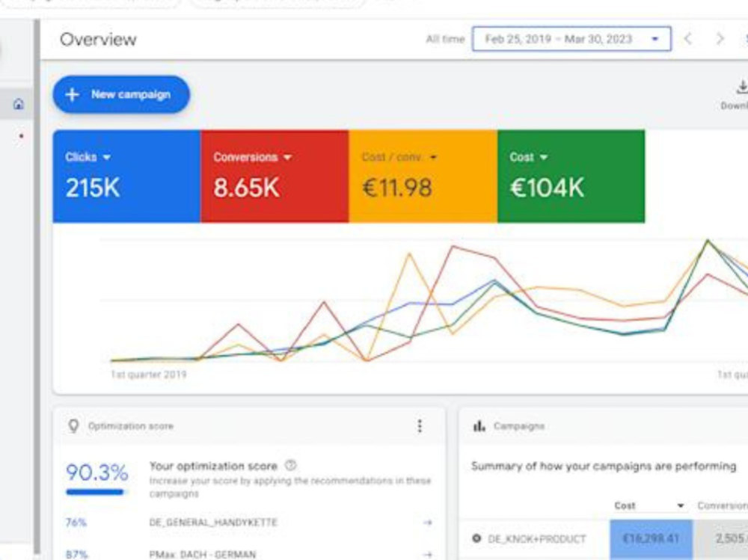Click the red Conversions metric tile
Screen dimensions: 748x560
point(275,176)
